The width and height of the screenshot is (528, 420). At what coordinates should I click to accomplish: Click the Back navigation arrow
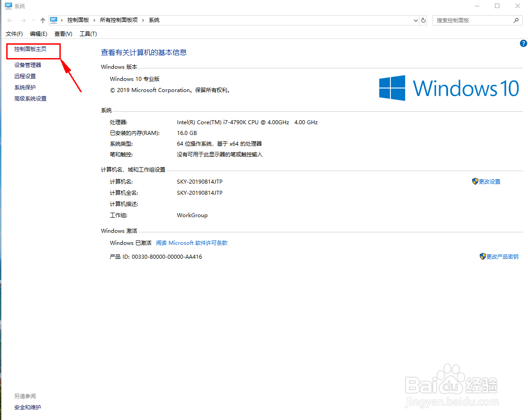pyautogui.click(x=10, y=21)
